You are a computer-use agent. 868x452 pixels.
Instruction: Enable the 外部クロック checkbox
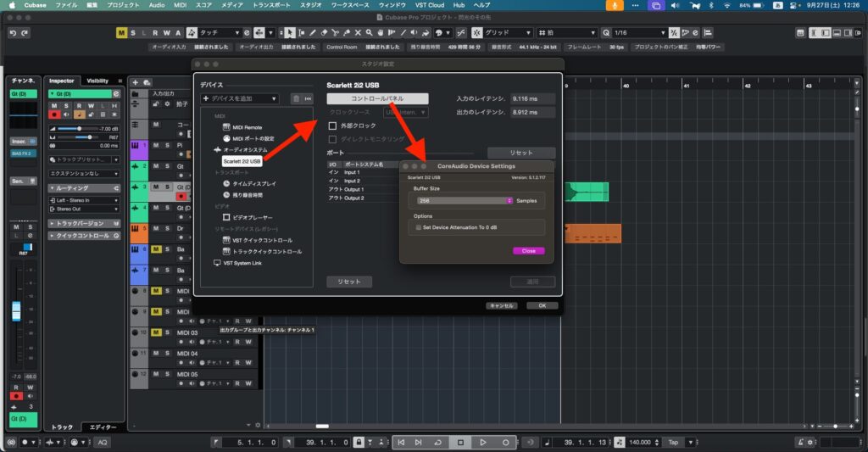[x=333, y=126]
